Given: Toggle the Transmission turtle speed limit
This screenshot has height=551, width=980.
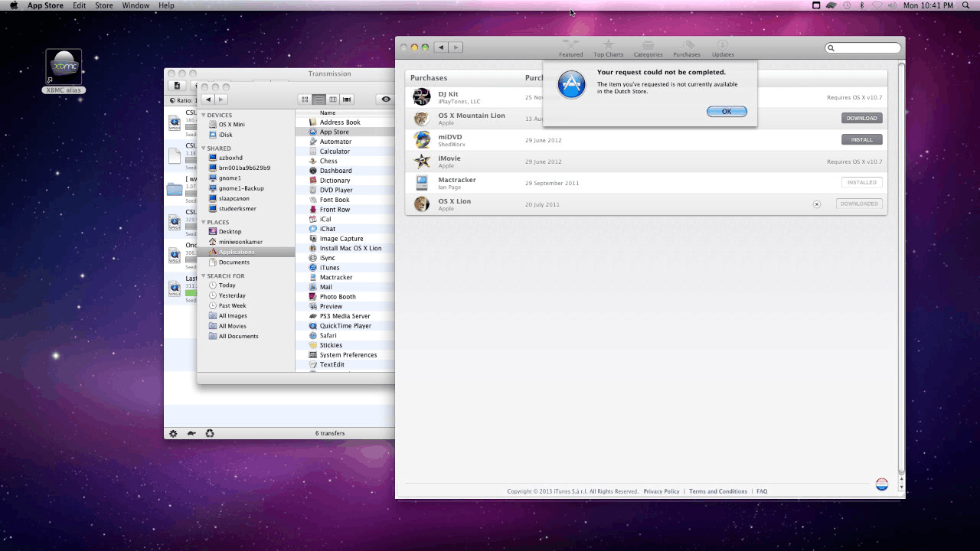Looking at the screenshot, I should (x=191, y=433).
